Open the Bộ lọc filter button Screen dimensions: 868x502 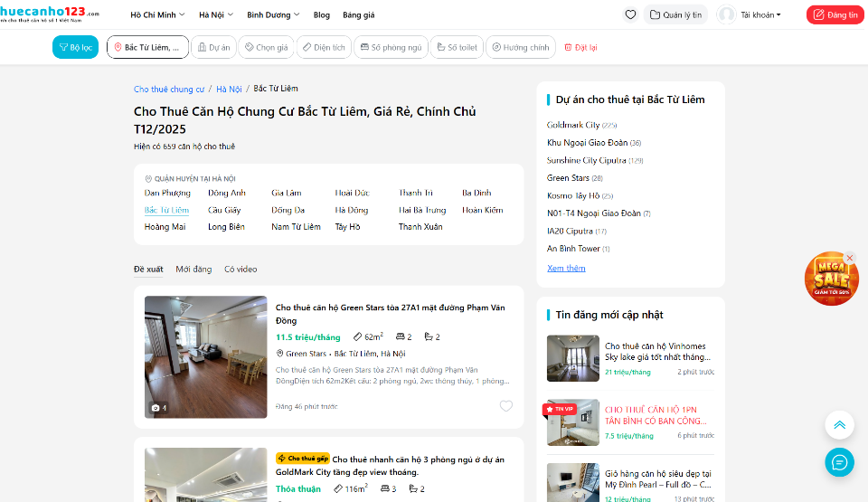(75, 47)
